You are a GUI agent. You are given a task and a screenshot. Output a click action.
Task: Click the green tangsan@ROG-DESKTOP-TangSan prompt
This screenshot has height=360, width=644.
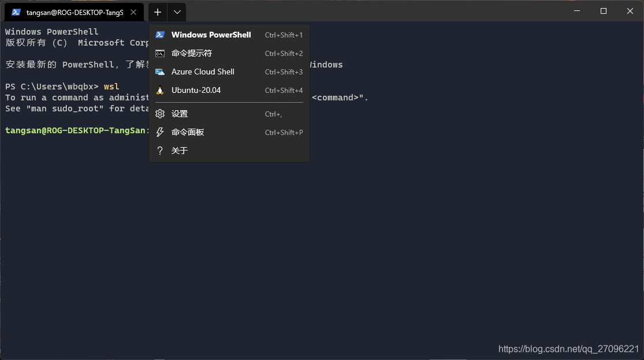pos(77,130)
